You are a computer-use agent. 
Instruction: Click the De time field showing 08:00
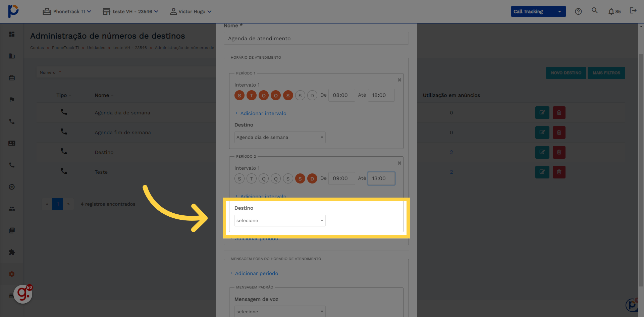click(x=341, y=95)
